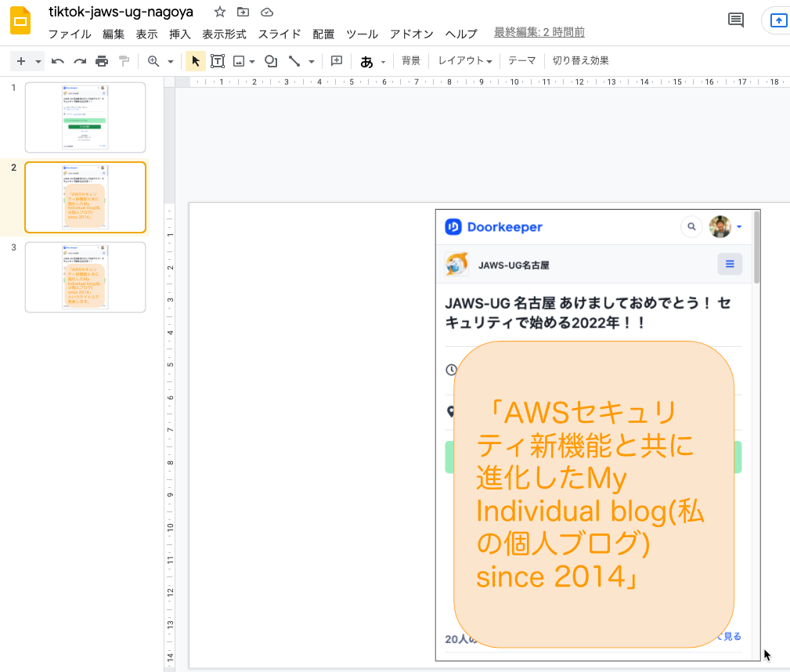The width and height of the screenshot is (790, 672).
Task: Redo the last action
Action: pyautogui.click(x=80, y=61)
